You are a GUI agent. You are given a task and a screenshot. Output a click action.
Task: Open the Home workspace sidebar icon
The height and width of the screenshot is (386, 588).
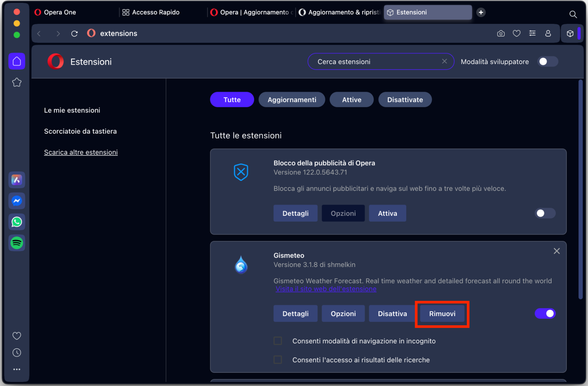tap(17, 61)
